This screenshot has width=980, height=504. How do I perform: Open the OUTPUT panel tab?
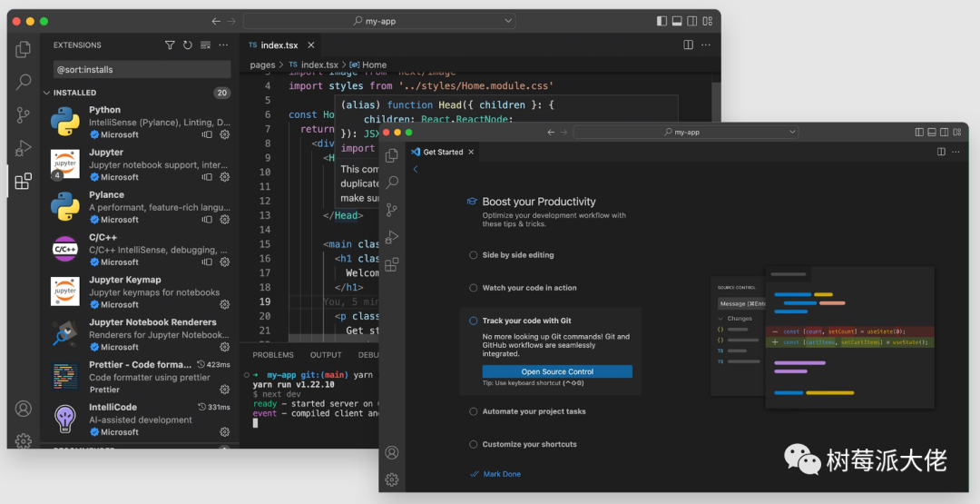327,355
